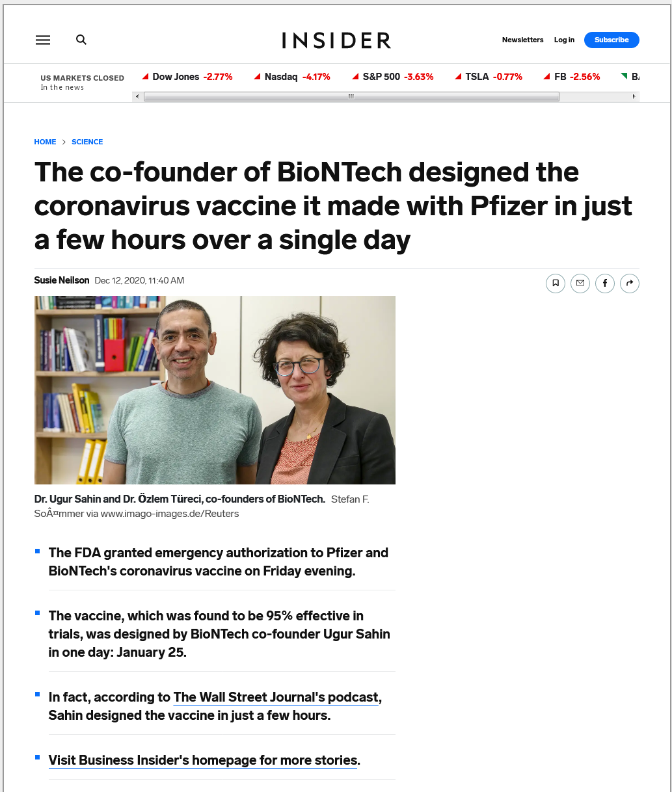Viewport: 672px width, 792px height.
Task: Open the Newsletters menu item
Action: (522, 40)
